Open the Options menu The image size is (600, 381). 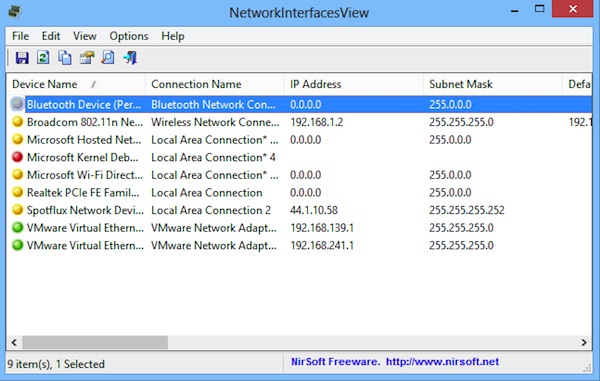(x=129, y=36)
